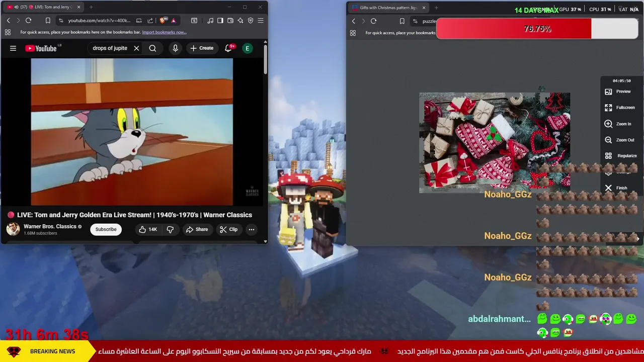Viewport: 644px width, 362px height.
Task: Share the YouTube page from address bar
Action: point(150,21)
